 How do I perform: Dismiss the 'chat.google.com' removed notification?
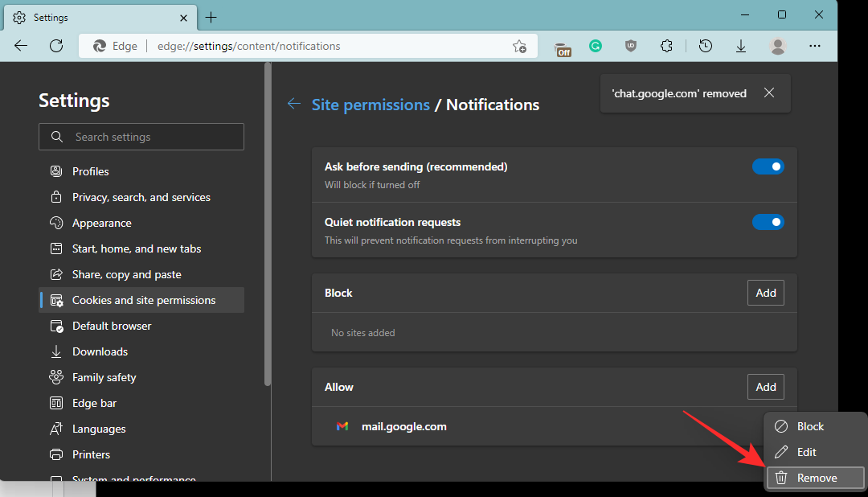click(769, 93)
